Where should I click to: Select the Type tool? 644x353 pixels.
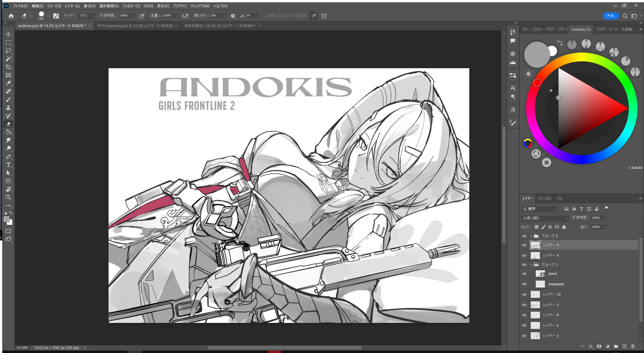[x=8, y=165]
